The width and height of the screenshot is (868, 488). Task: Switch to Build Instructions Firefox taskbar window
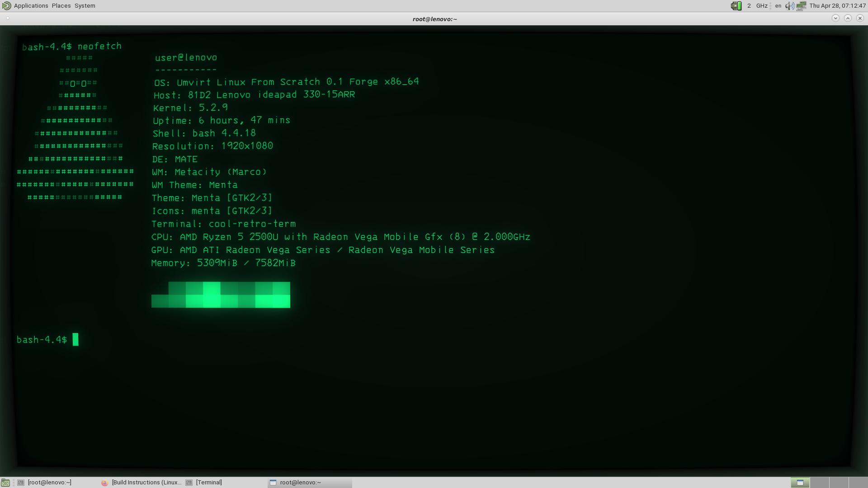coord(146,483)
